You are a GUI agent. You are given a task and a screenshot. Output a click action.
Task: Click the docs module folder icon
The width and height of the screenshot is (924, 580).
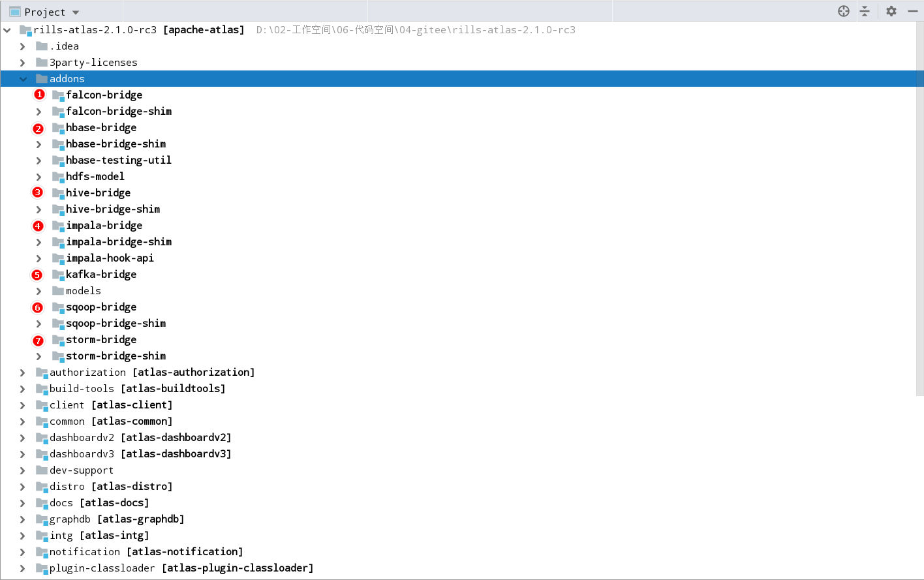42,503
